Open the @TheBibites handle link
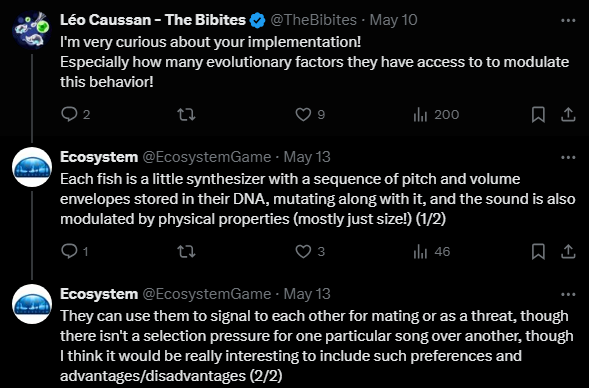The height and width of the screenshot is (388, 589). click(314, 20)
